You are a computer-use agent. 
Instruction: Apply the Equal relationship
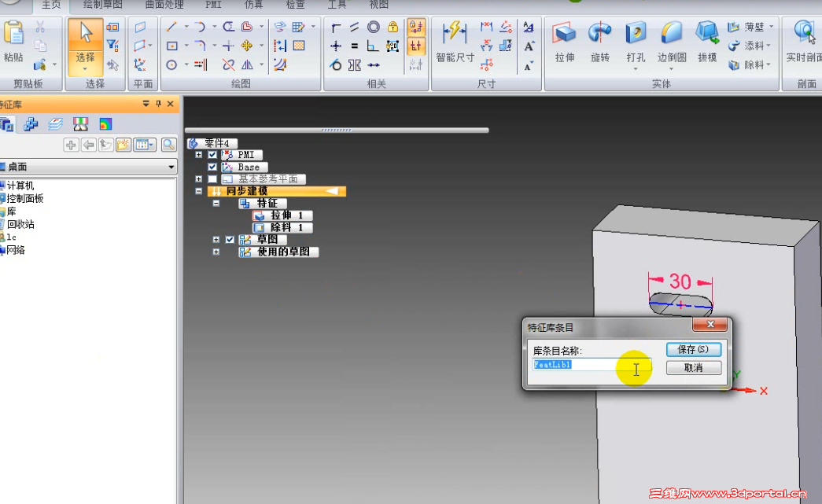(x=355, y=46)
